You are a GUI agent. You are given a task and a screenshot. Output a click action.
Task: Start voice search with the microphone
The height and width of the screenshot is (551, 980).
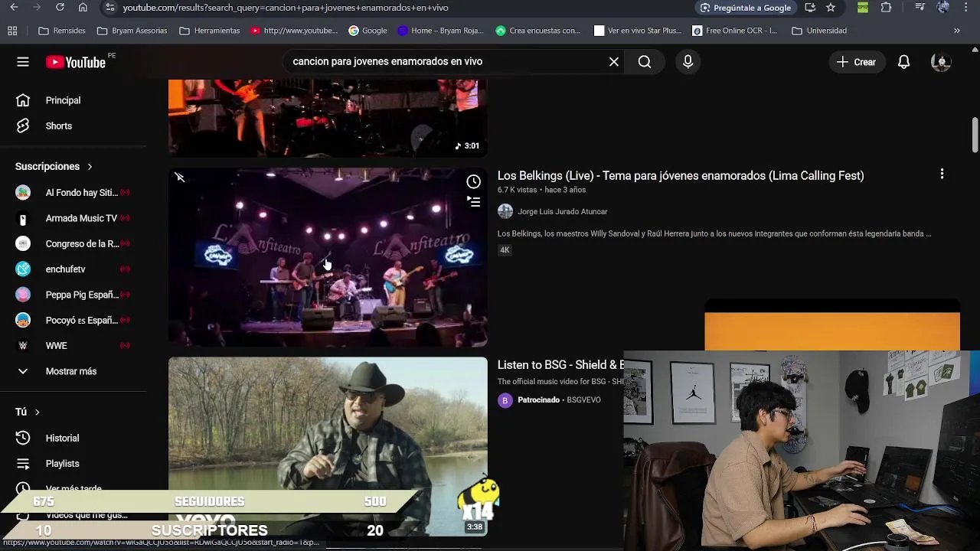(x=688, y=62)
